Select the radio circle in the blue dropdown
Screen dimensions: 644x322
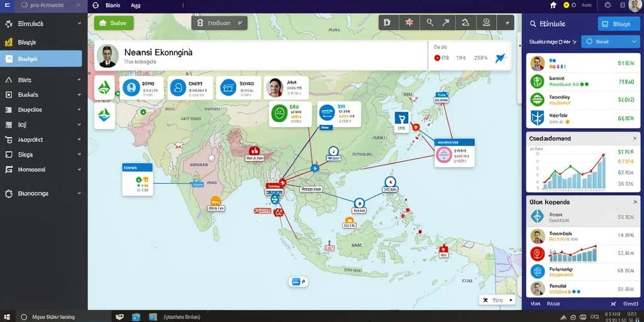coord(589,42)
